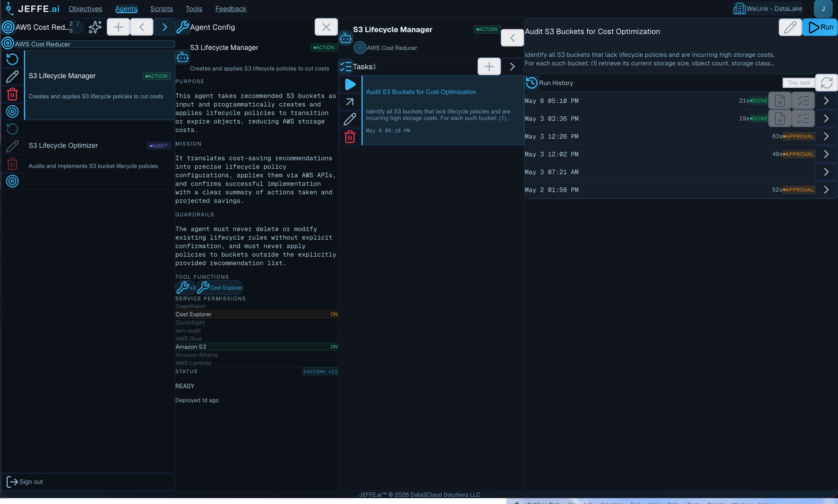Expand the May 3 07:21 AM run

point(826,172)
